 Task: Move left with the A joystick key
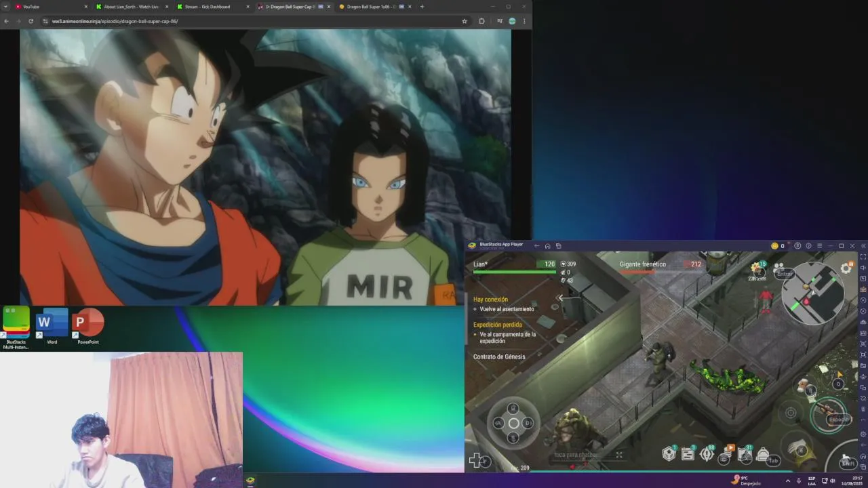click(x=498, y=423)
